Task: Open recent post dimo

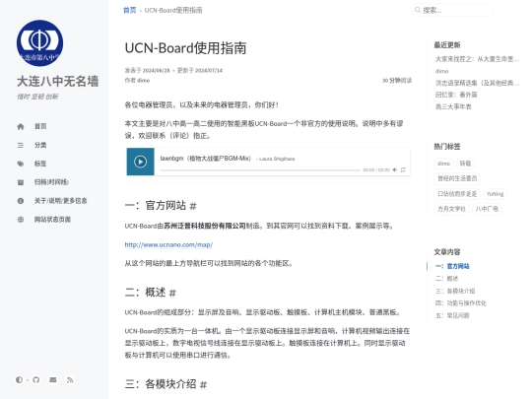Action: point(441,71)
